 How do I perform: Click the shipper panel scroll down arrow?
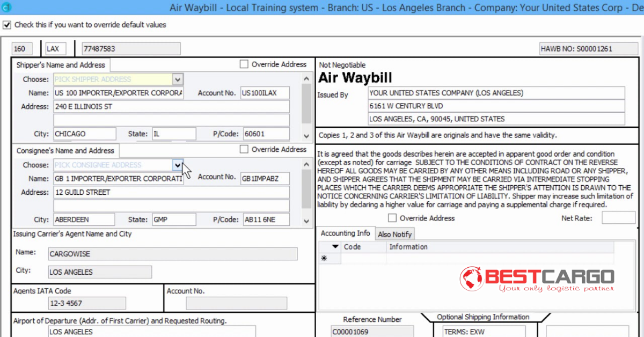(306, 136)
